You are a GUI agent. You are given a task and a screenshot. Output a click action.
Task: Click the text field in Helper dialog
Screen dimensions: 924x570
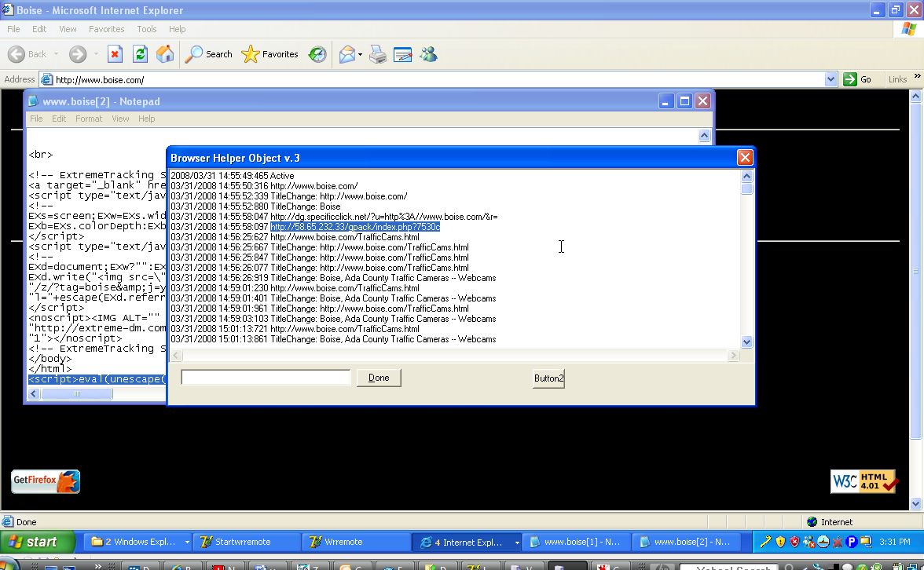266,378
